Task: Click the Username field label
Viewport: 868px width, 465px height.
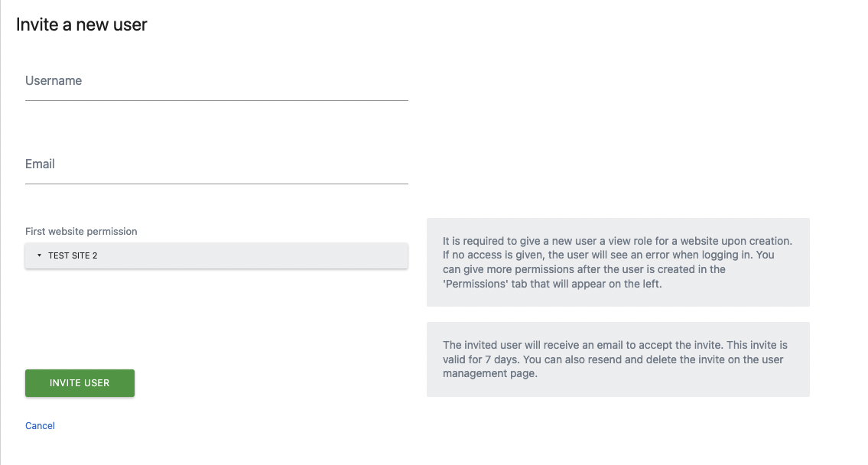Action: click(54, 80)
